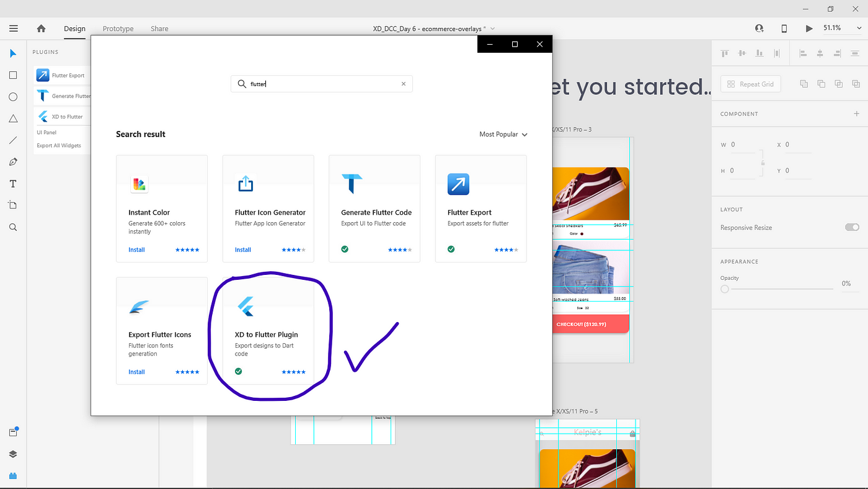
Task: Click the W width field
Action: point(742,145)
